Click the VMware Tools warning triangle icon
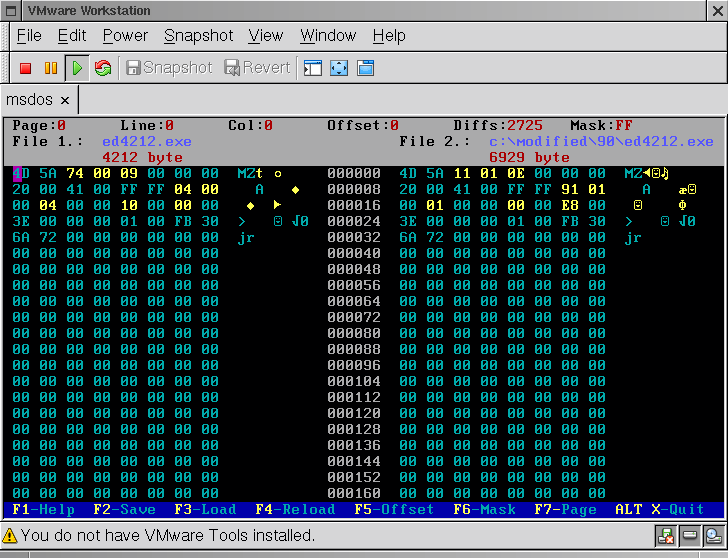Screen dimensions: 728x558 click(x=10, y=536)
